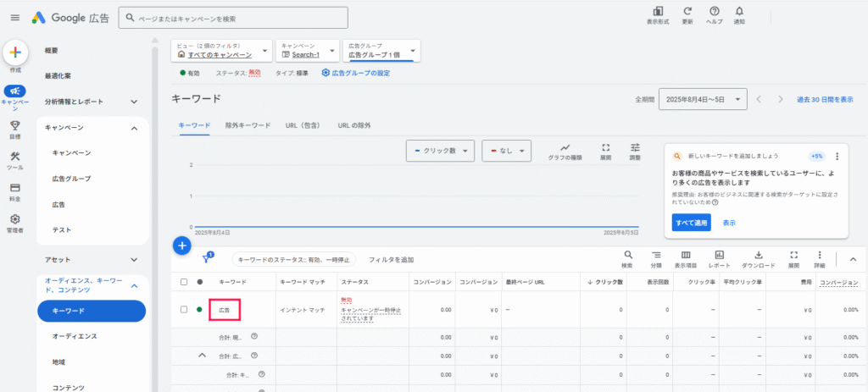Viewport: 868px width, 392px height.
Task: Open the 広告グループ 1 個 dropdown
Action: 382,50
